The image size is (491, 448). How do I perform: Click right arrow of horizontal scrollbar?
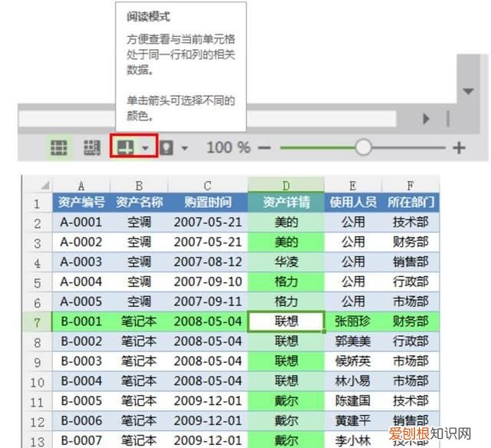click(x=426, y=119)
